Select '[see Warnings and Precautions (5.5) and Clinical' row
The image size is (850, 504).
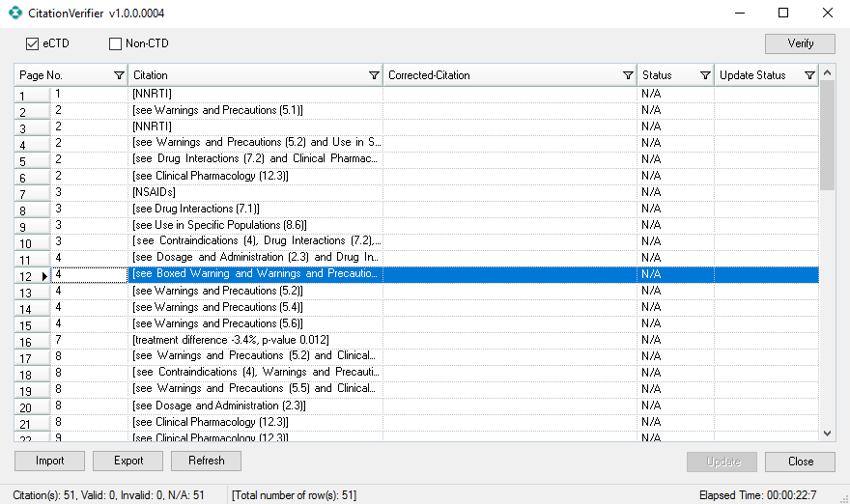point(255,389)
